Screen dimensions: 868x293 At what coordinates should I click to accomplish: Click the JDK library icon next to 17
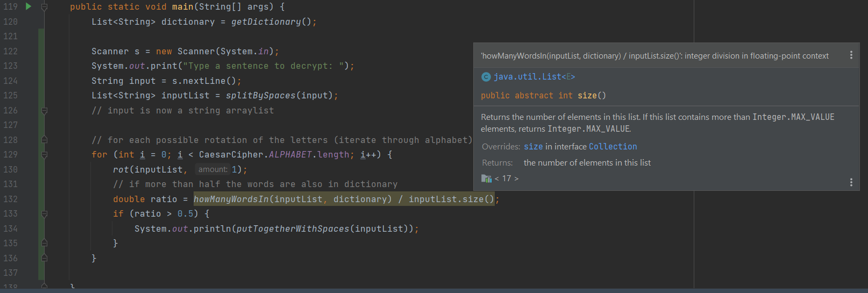coord(486,178)
